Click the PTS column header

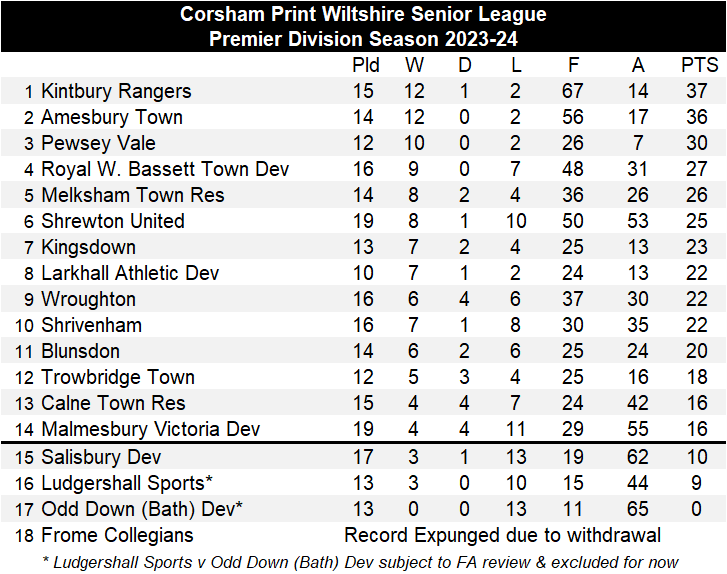(699, 65)
